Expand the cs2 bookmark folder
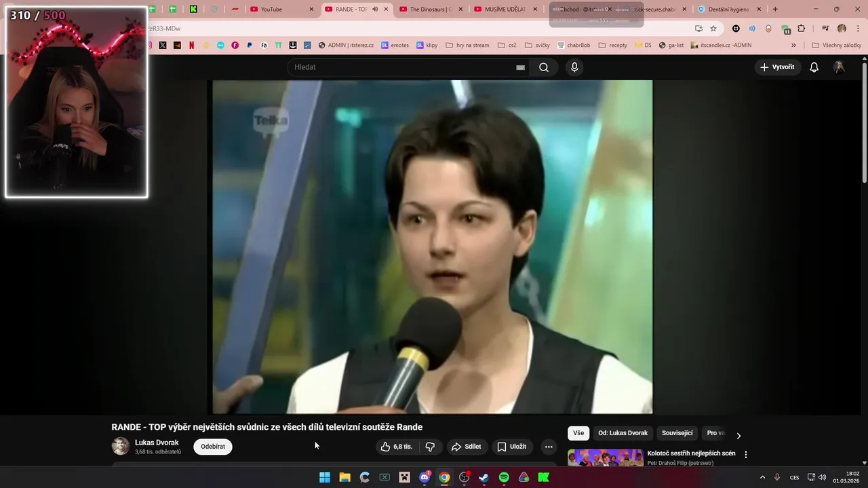Image resolution: width=868 pixels, height=488 pixels. click(507, 45)
